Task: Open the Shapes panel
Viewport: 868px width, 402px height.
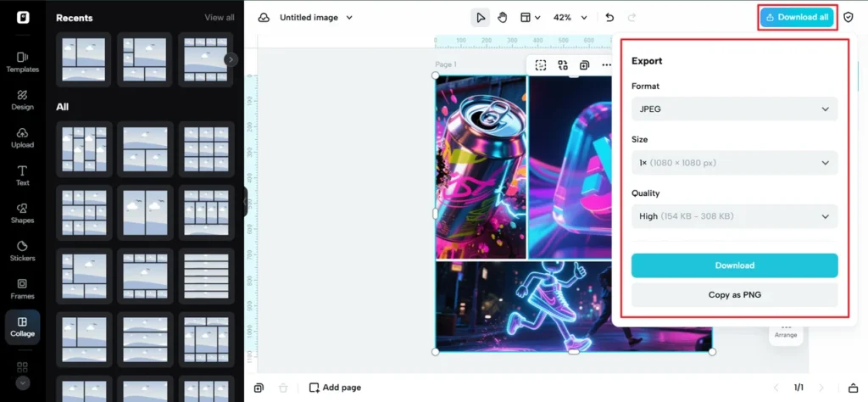Action: (x=22, y=213)
